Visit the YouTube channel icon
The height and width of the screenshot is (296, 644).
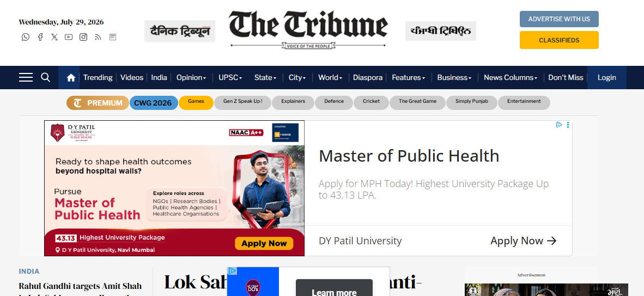(x=69, y=37)
